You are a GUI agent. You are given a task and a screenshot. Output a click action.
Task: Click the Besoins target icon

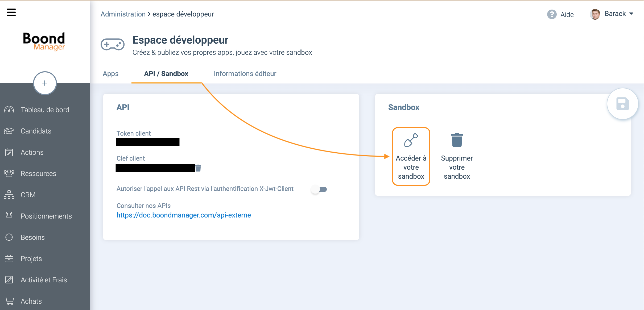(9, 237)
